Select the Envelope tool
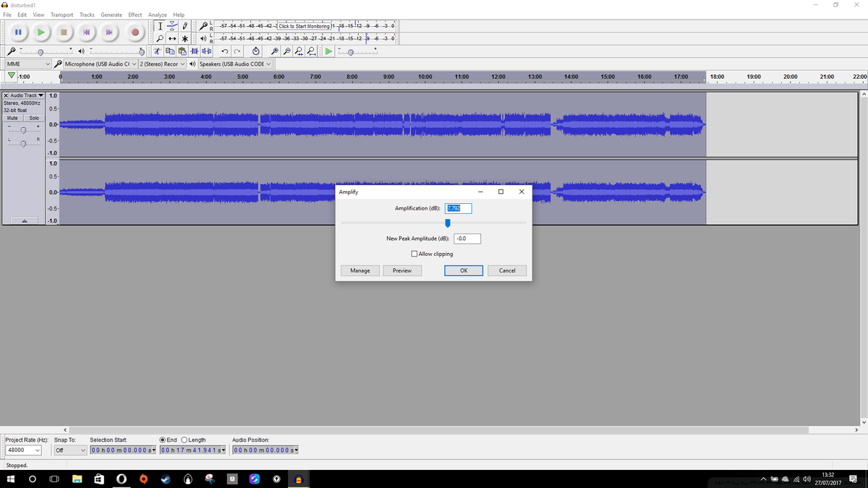This screenshot has height=488, width=868. click(172, 26)
